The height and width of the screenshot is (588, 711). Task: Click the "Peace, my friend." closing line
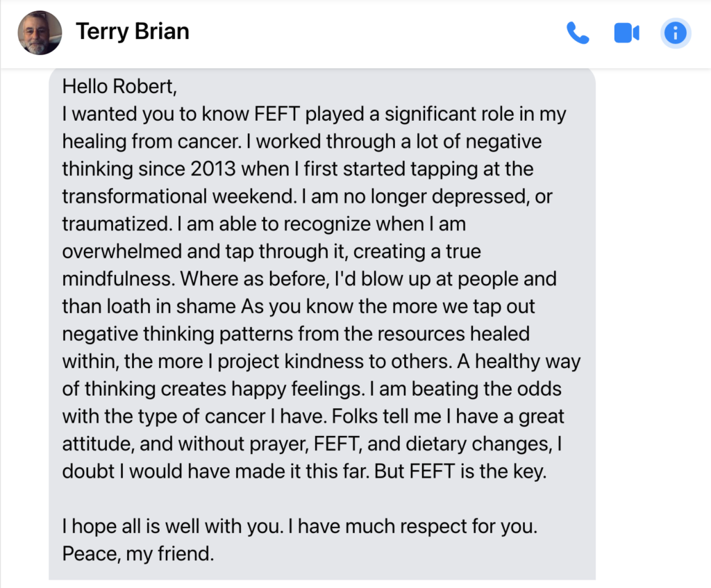[138, 554]
